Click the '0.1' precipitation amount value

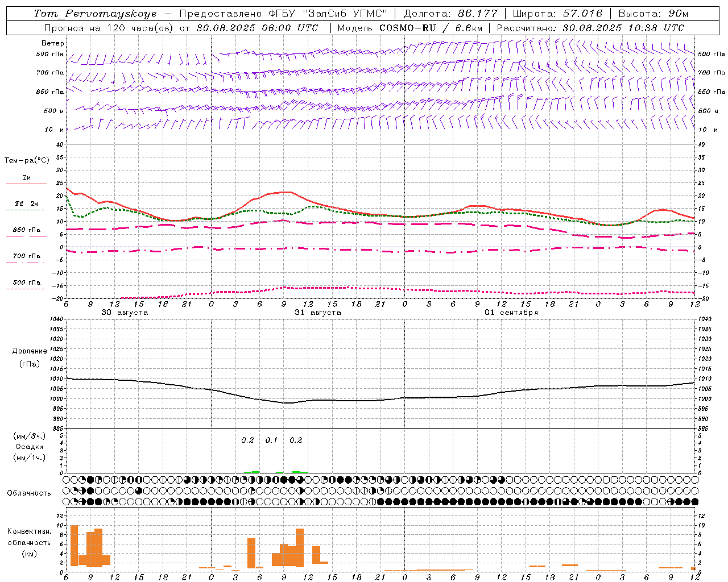pyautogui.click(x=272, y=440)
